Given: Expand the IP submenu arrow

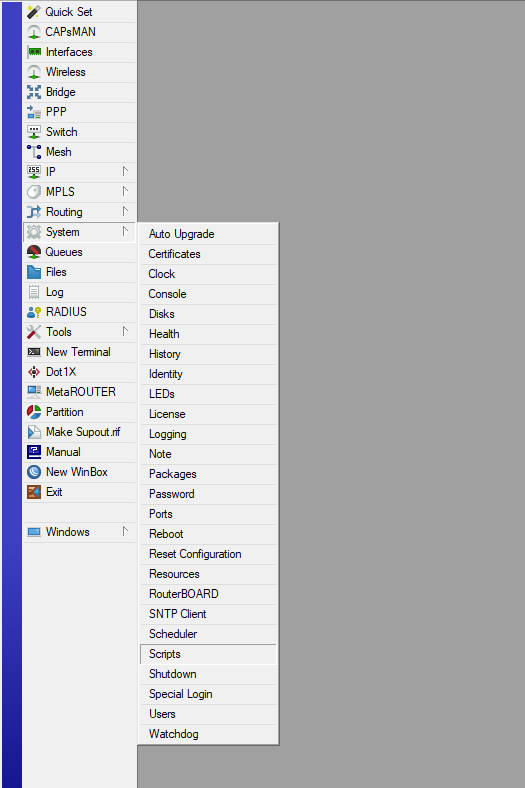Looking at the screenshot, I should click(x=125, y=171).
